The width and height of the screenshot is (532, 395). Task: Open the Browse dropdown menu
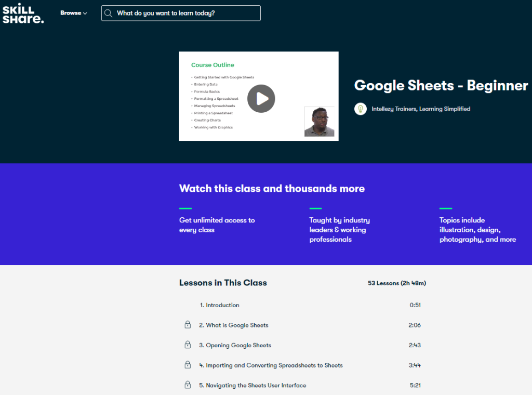pyautogui.click(x=74, y=13)
